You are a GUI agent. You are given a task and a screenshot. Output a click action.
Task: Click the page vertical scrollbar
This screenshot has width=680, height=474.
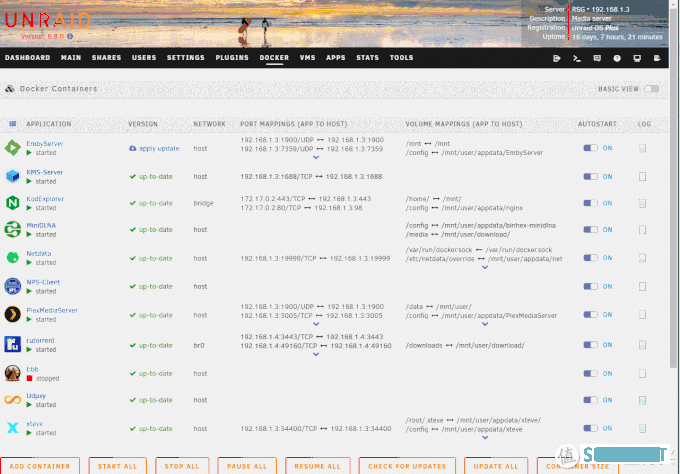click(x=673, y=186)
